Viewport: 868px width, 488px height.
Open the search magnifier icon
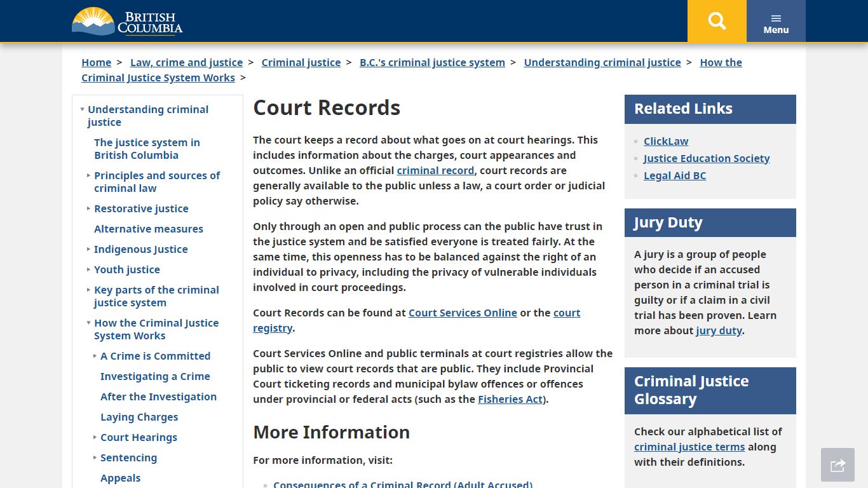coord(717,21)
